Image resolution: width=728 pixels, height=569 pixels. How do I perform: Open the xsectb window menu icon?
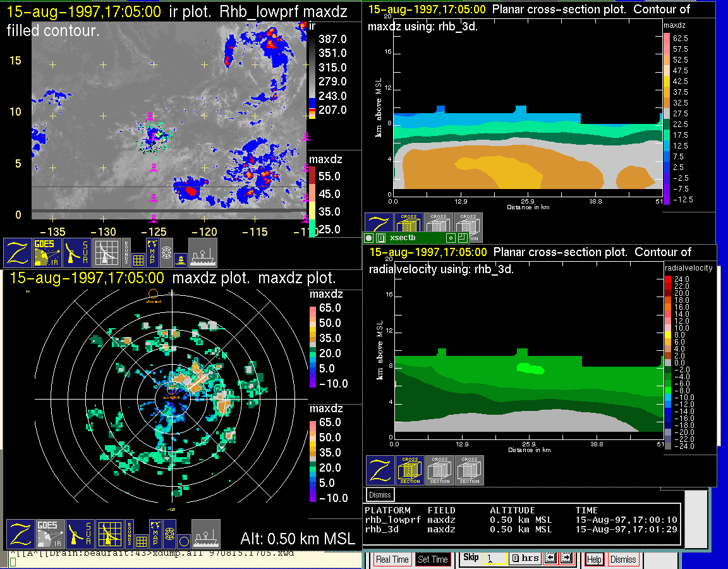click(380, 238)
